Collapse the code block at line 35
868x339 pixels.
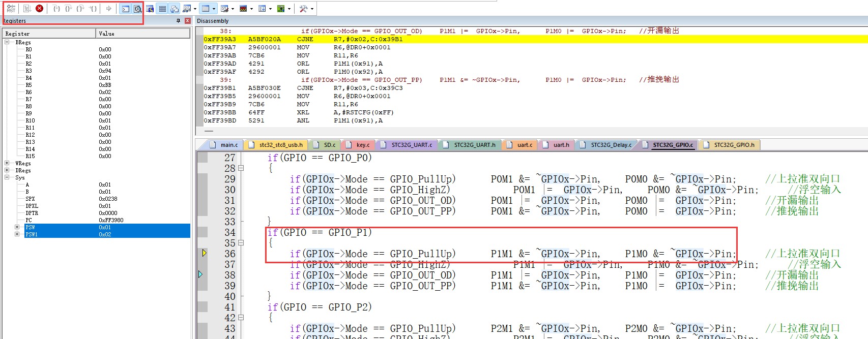(x=241, y=242)
